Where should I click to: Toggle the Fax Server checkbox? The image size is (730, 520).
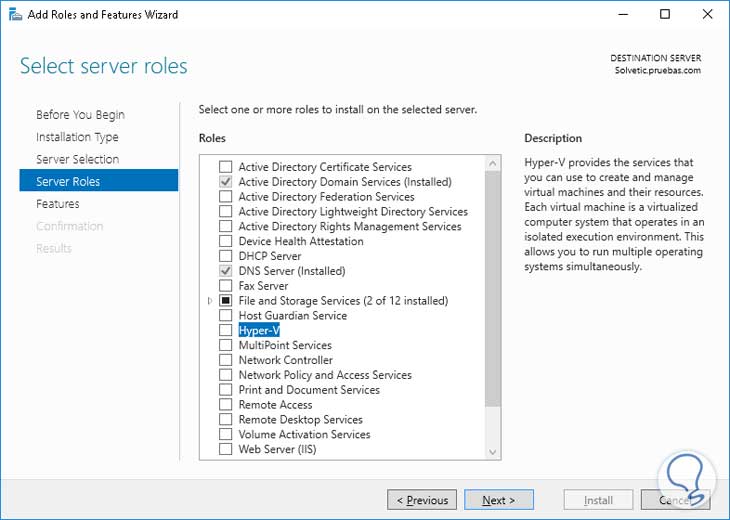coord(226,286)
